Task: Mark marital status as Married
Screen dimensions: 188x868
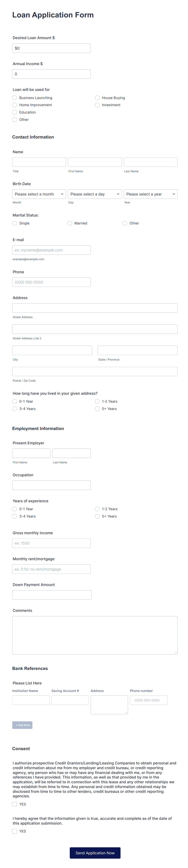Action: 70,223
